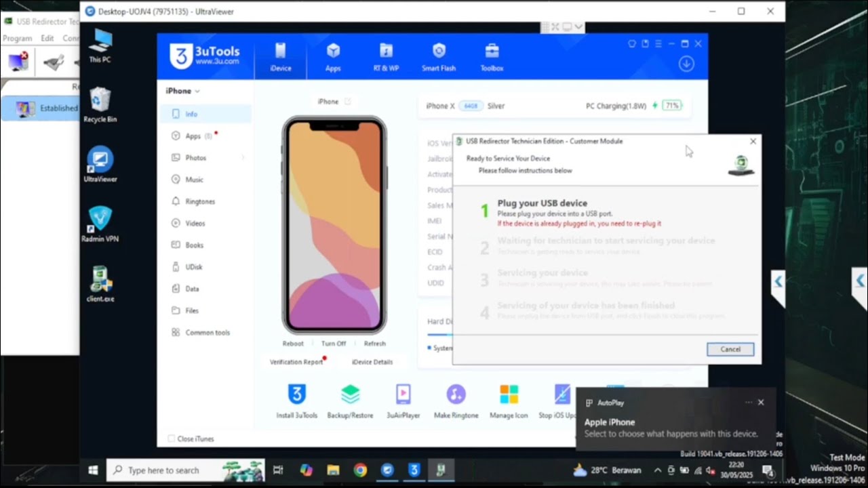Click the weather 28°C Berawan widget

tap(608, 470)
